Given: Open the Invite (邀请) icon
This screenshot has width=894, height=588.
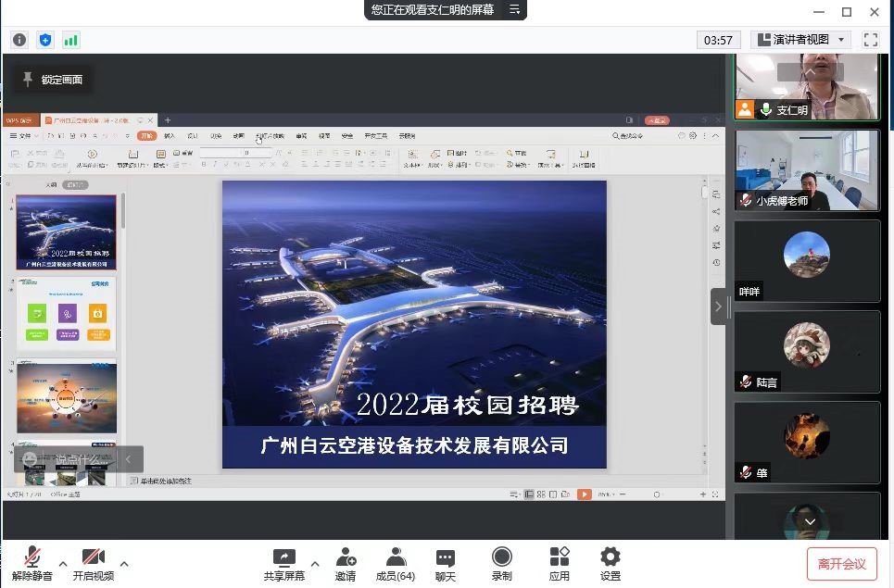Looking at the screenshot, I should [x=346, y=564].
